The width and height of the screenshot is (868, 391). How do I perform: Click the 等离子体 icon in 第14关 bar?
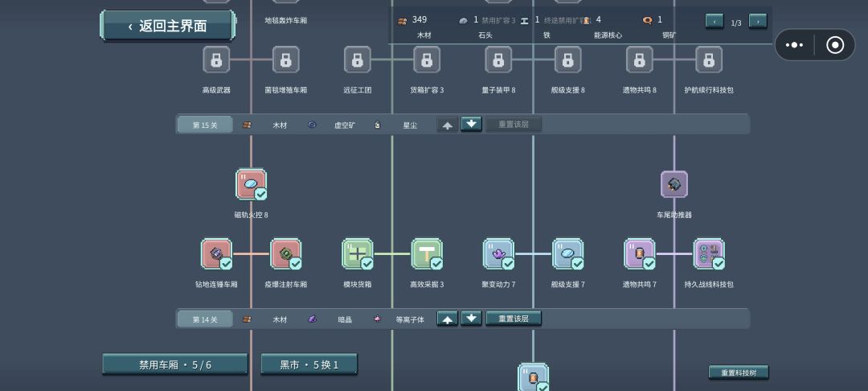(x=378, y=319)
